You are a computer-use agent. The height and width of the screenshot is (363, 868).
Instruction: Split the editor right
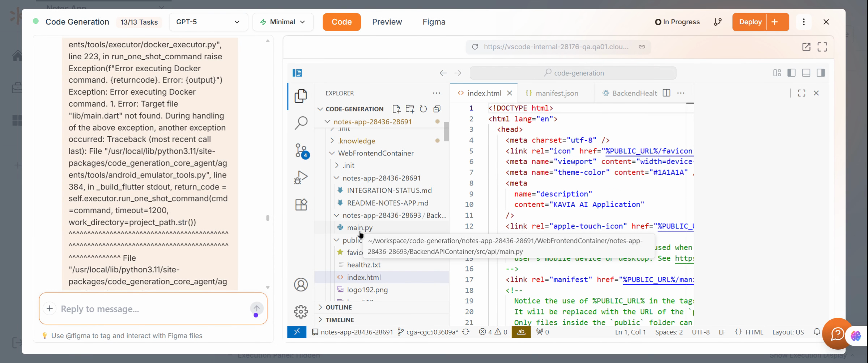(x=667, y=93)
